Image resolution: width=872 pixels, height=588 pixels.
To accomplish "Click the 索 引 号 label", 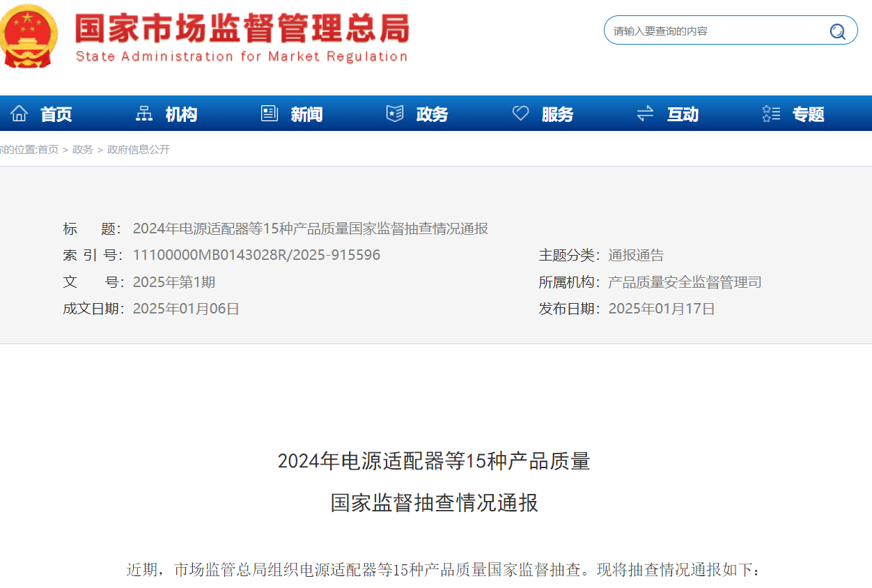I will click(92, 255).
